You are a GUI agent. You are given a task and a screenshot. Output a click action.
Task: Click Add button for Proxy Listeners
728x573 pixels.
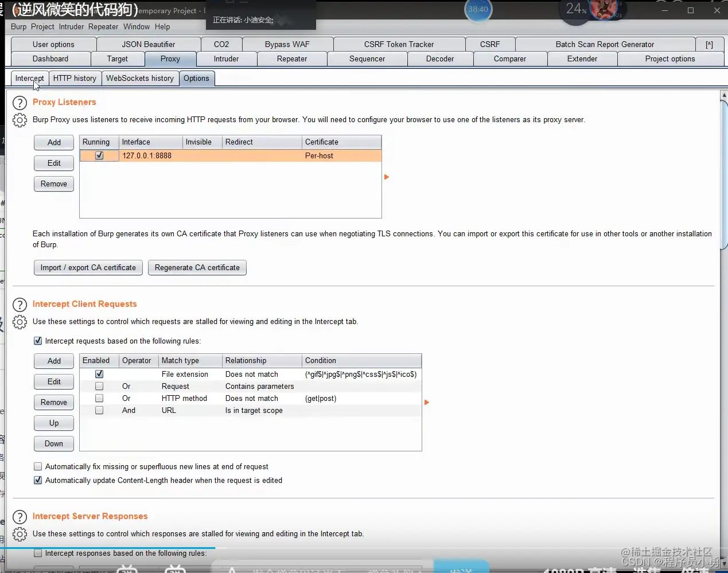pos(54,142)
